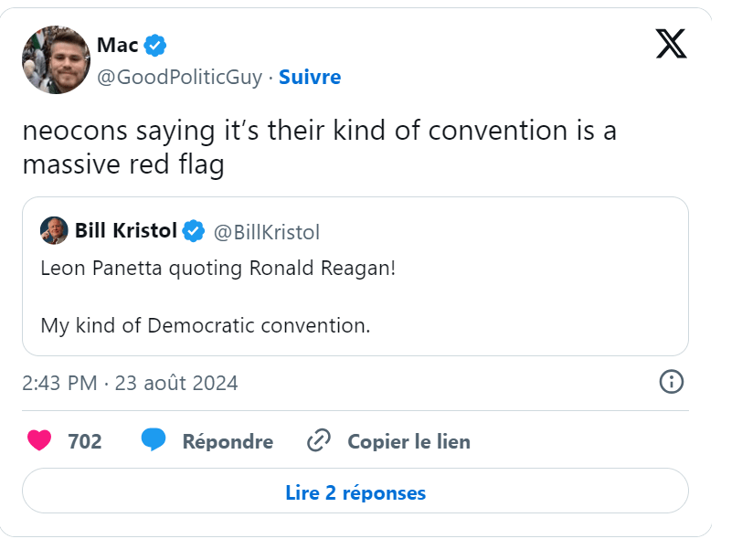The width and height of the screenshot is (742, 560).
Task: Click the 702 likes count
Action: click(x=85, y=441)
